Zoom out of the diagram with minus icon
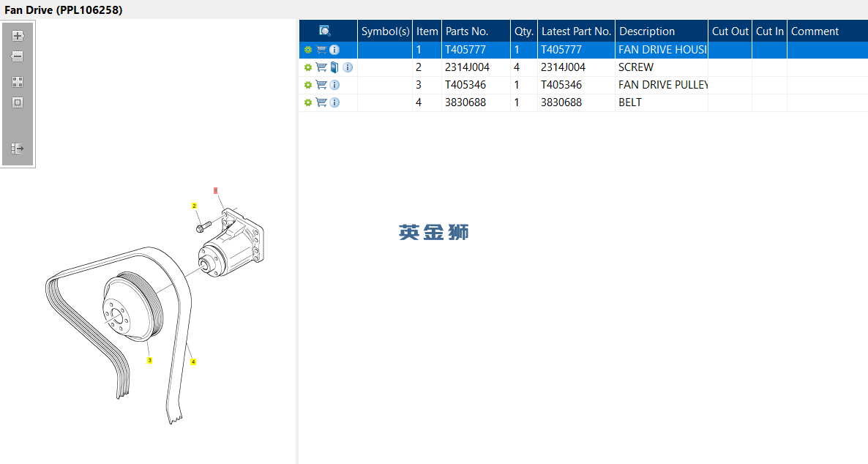The height and width of the screenshot is (464, 868). [18, 56]
